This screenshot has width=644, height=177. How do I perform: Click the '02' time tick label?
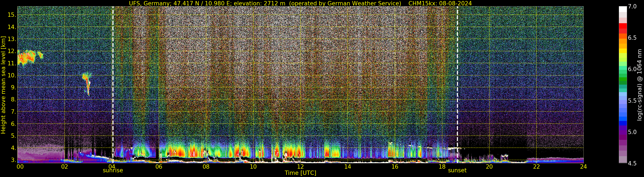[65, 167]
